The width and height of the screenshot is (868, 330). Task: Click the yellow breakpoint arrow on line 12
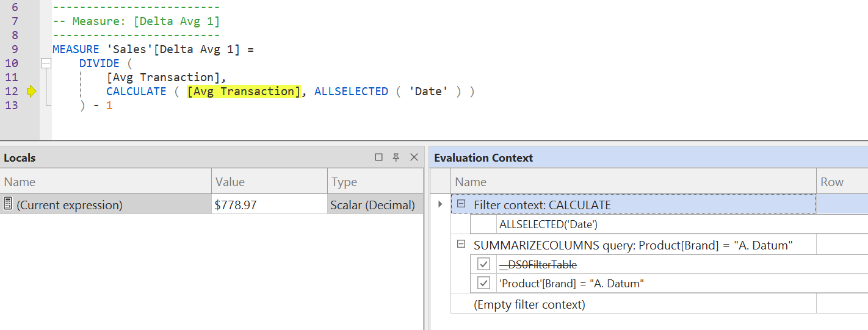point(32,91)
